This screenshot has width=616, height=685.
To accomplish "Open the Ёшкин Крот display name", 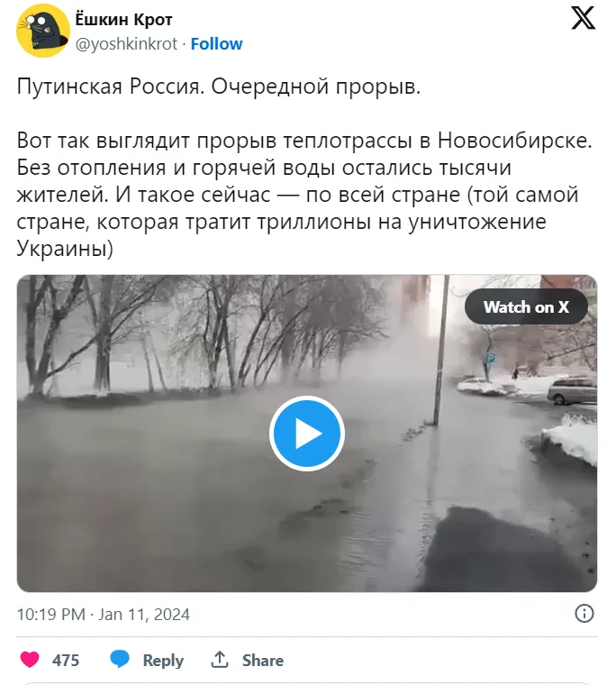I will [124, 19].
